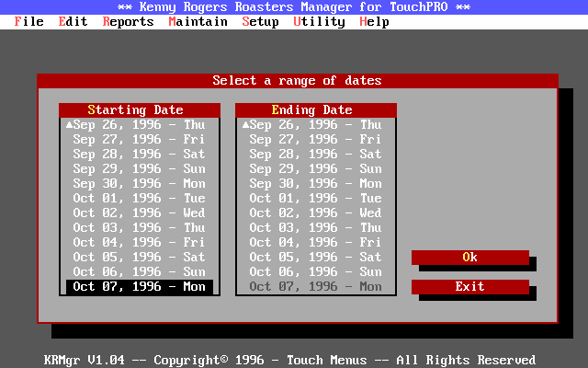588x368 pixels.
Task: Select Sep 28, 1996 in Starting Date list
Action: coord(140,154)
